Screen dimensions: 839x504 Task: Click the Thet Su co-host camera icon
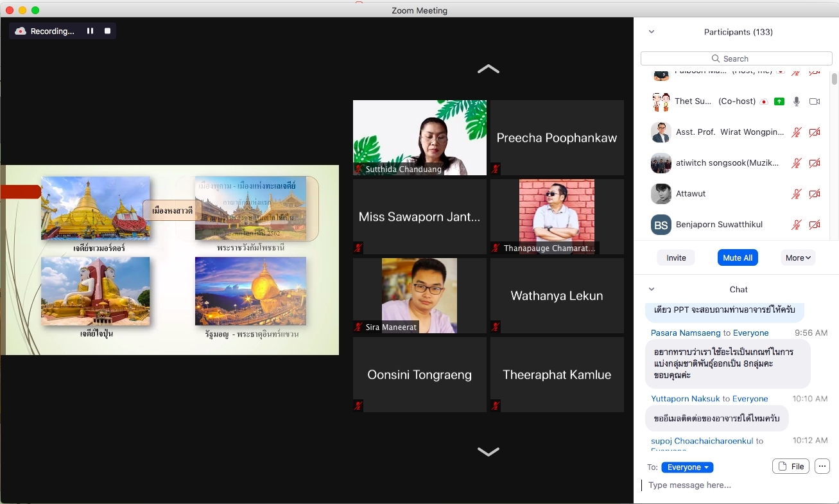[x=815, y=101]
